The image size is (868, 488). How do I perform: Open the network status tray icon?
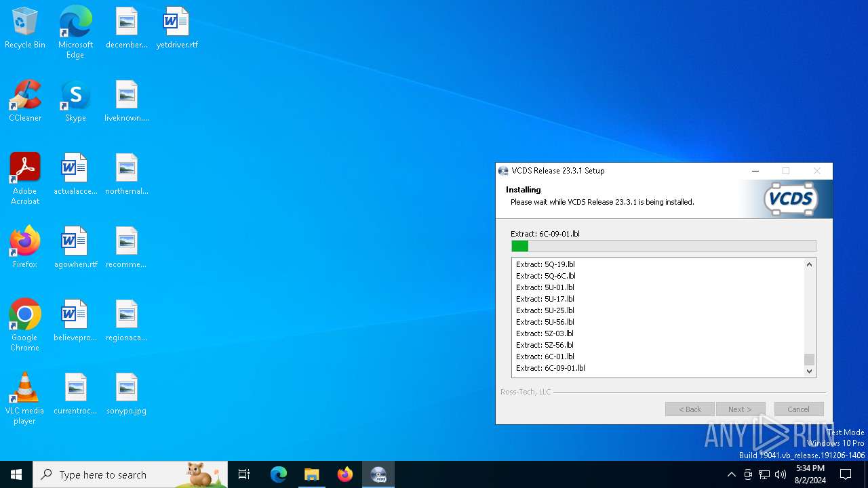click(764, 474)
